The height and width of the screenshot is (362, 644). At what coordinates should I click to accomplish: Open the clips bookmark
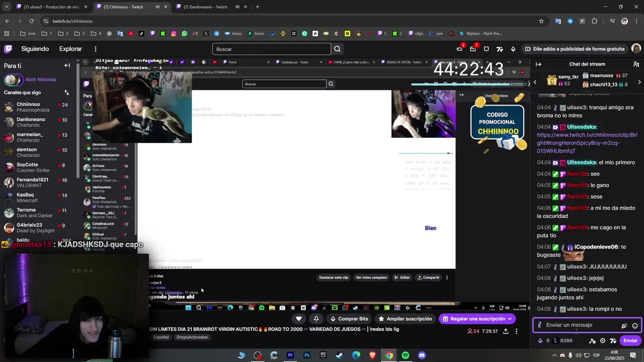(416, 34)
